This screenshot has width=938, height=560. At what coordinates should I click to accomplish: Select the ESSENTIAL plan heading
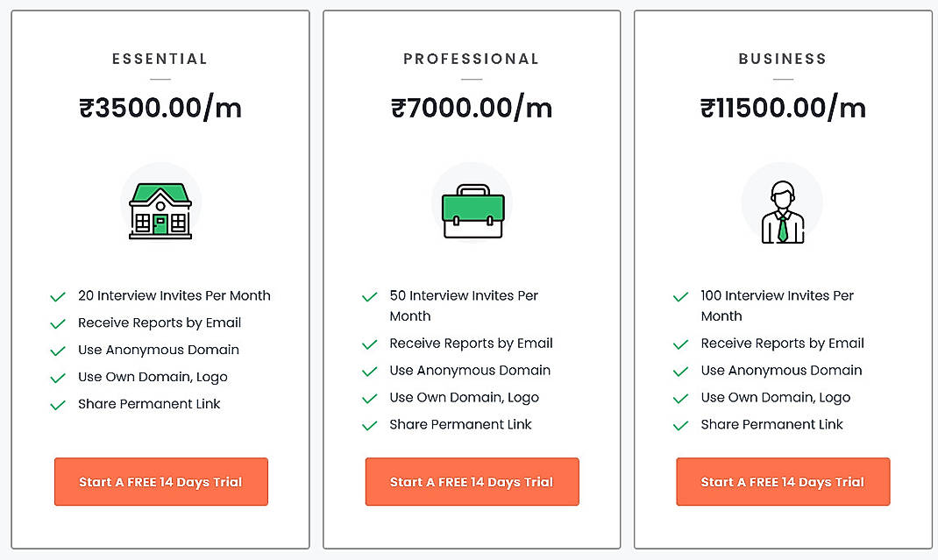click(160, 59)
